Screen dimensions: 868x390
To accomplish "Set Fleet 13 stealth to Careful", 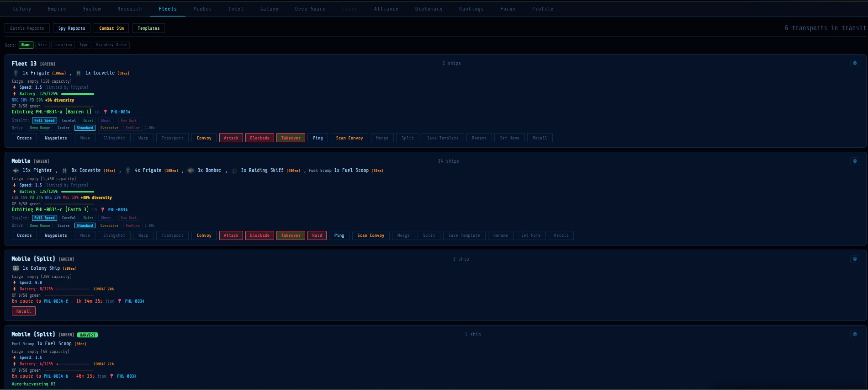I will coord(69,121).
